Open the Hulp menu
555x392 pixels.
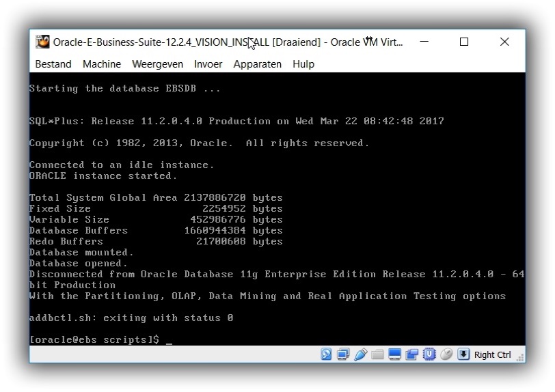pos(303,64)
